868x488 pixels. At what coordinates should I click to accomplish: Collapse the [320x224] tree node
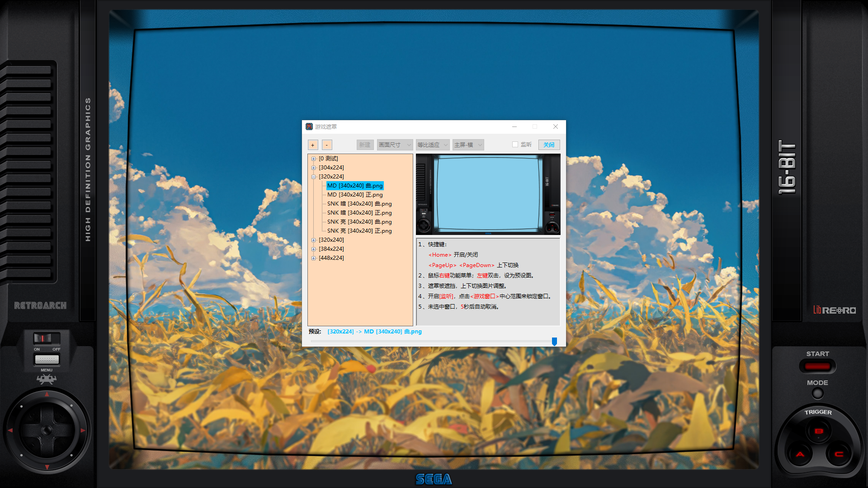point(314,177)
